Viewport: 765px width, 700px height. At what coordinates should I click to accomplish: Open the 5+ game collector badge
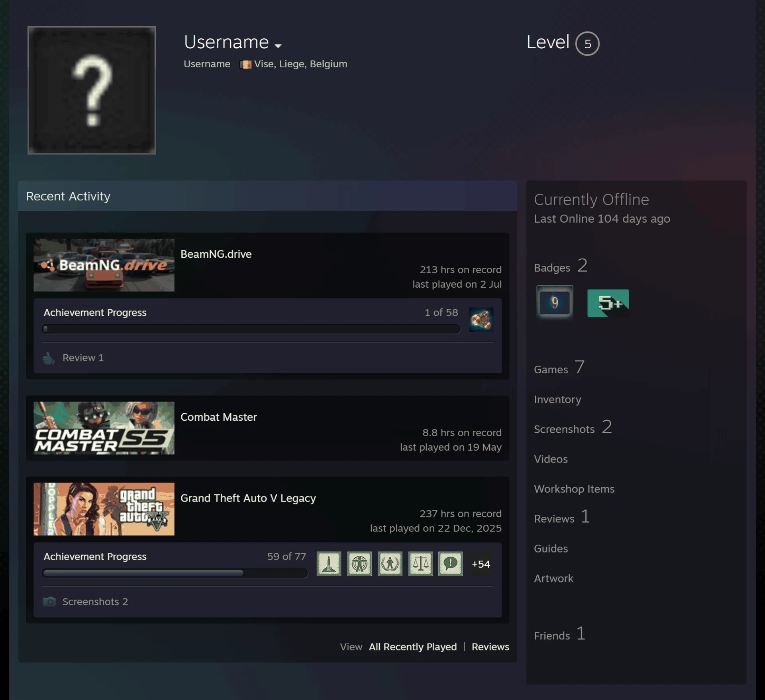pos(608,303)
